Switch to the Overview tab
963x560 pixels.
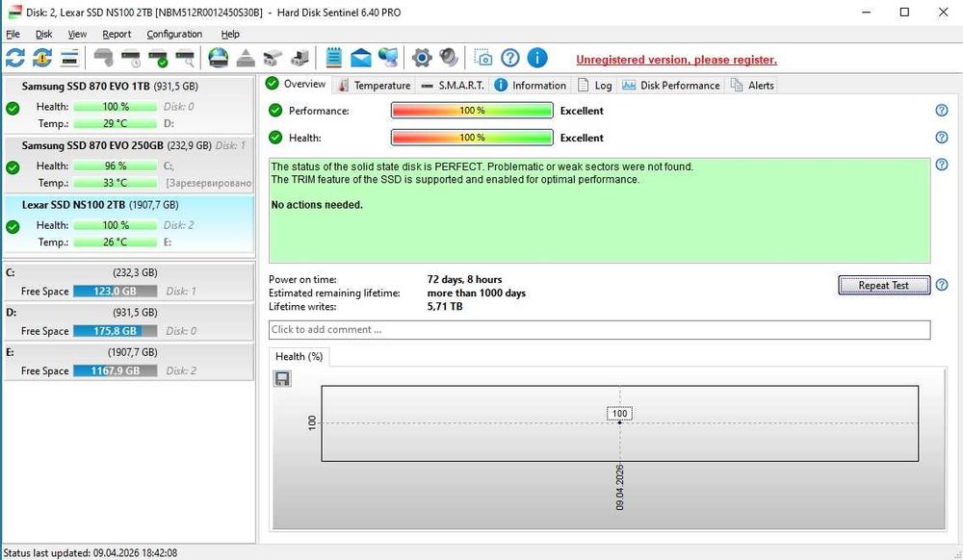[297, 84]
